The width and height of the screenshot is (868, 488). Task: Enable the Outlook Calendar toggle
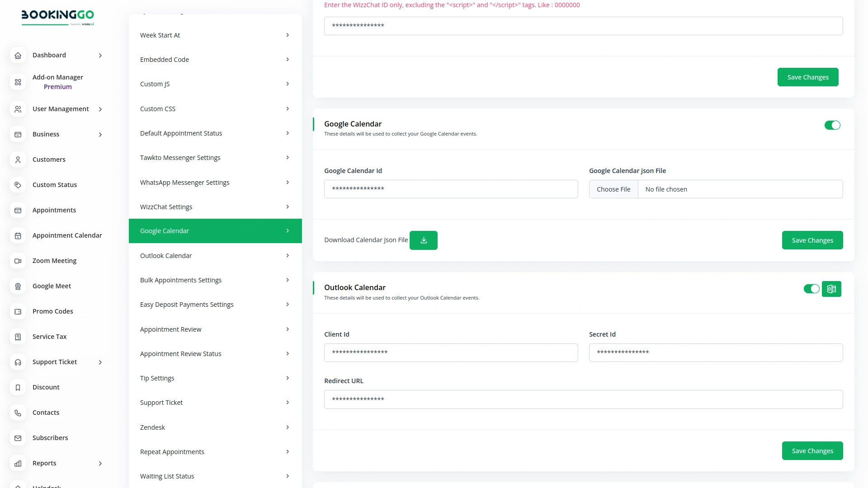click(x=811, y=289)
